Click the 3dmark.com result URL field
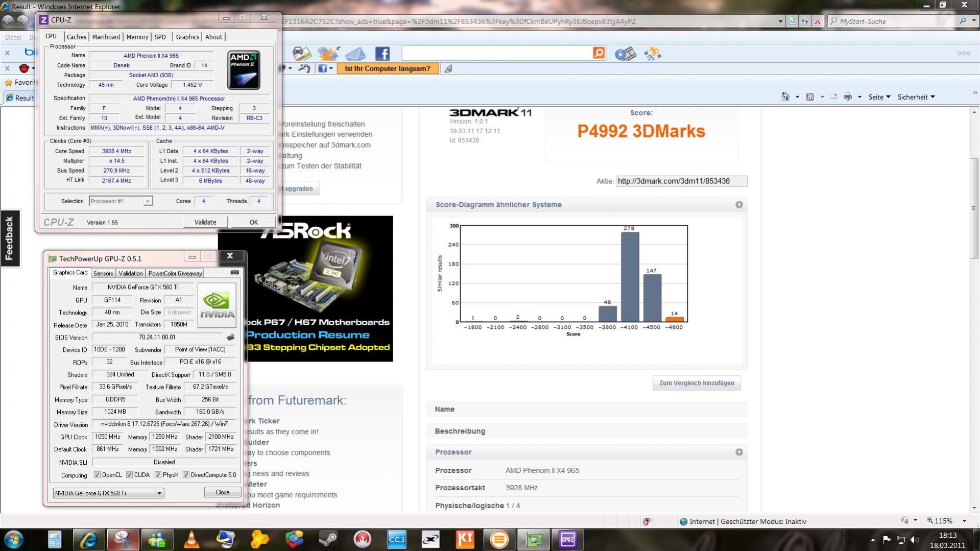The image size is (980, 551). 681,181
